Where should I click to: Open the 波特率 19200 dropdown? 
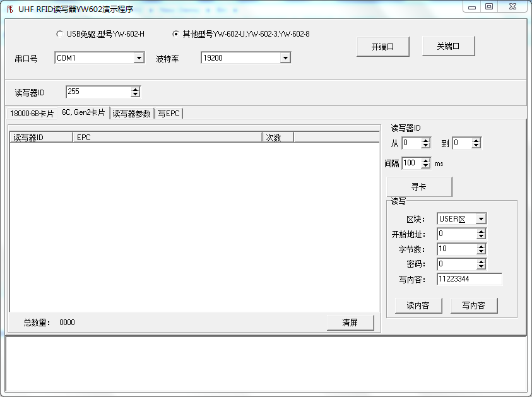coord(285,57)
